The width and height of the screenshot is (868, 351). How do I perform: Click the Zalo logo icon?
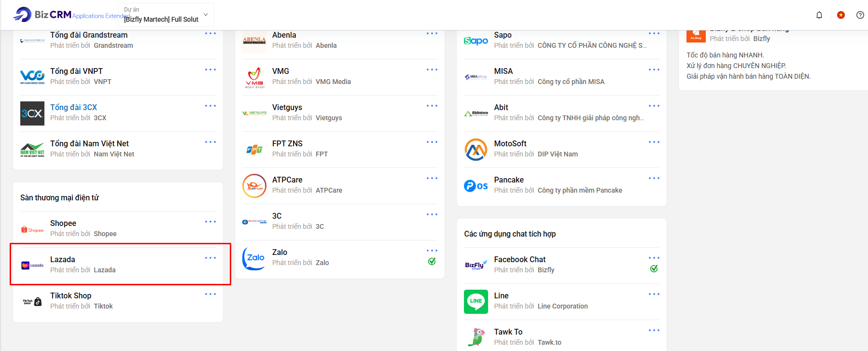(254, 258)
